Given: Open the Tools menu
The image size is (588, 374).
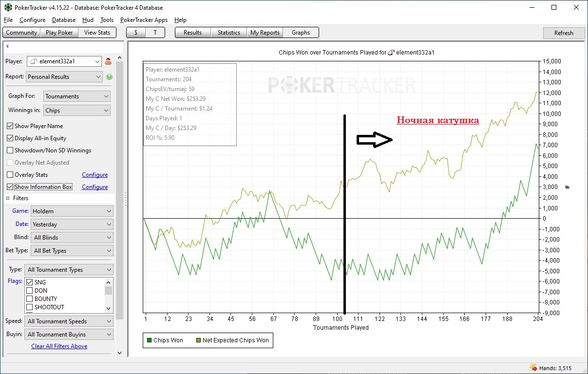Looking at the screenshot, I should tap(107, 20).
